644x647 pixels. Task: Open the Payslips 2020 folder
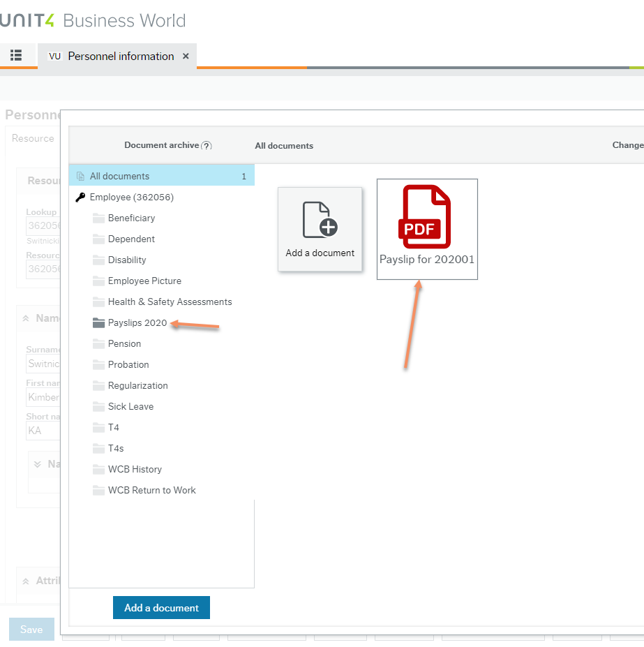(137, 322)
